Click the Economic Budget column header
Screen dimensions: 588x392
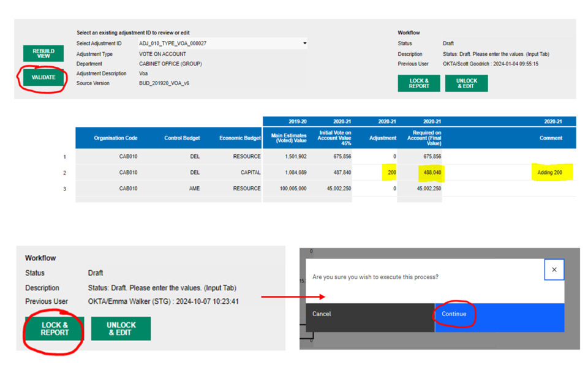239,138
